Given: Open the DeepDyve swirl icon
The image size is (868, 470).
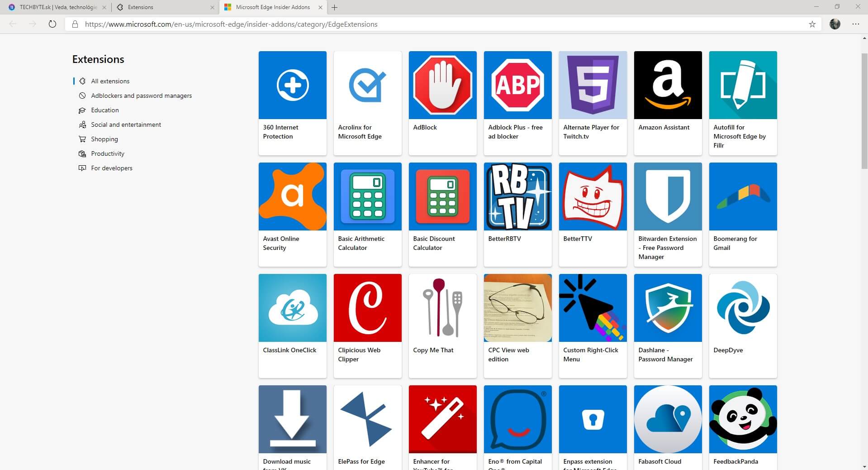Looking at the screenshot, I should (743, 308).
